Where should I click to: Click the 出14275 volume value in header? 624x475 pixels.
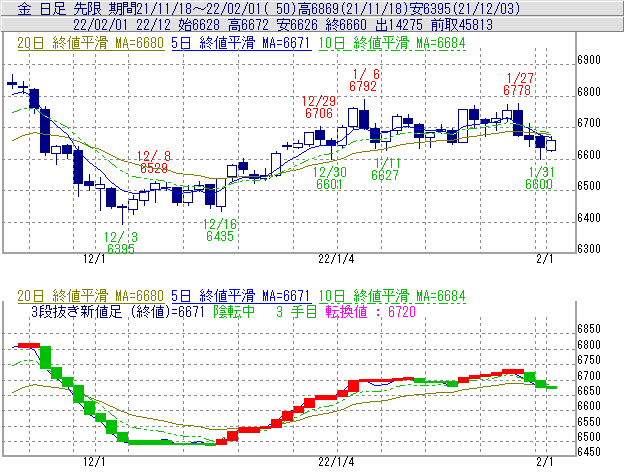399,25
